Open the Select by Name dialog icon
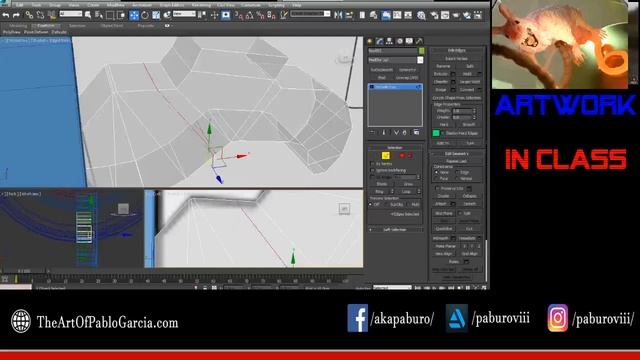Image resolution: width=640 pixels, height=360 pixels. click(x=99, y=16)
